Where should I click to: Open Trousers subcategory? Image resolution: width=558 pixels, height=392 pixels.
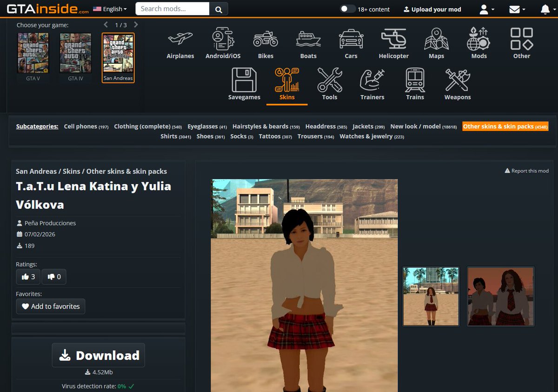coord(316,136)
